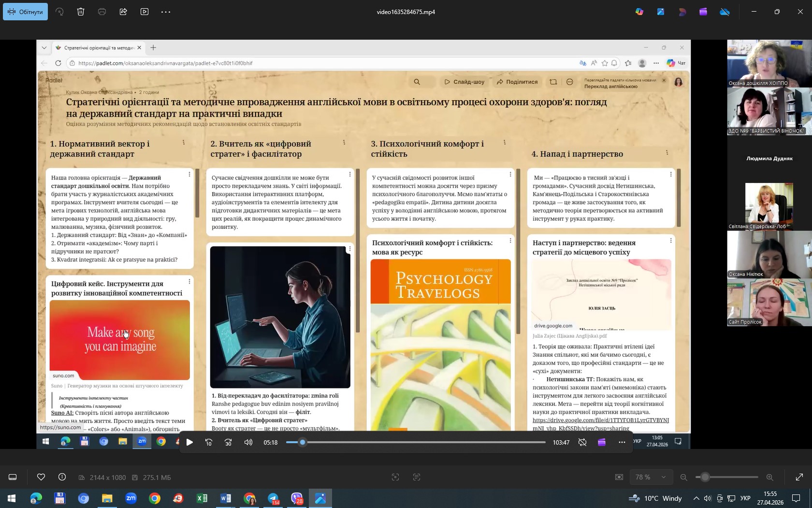The width and height of the screenshot is (812, 508).
Task: Open the three-dot menu in top toolbar
Action: [x=166, y=12]
